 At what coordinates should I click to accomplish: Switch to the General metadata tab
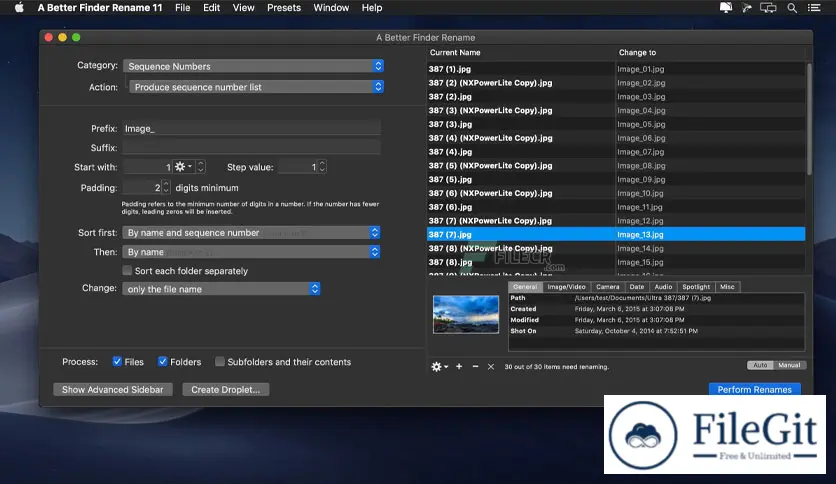click(x=525, y=287)
